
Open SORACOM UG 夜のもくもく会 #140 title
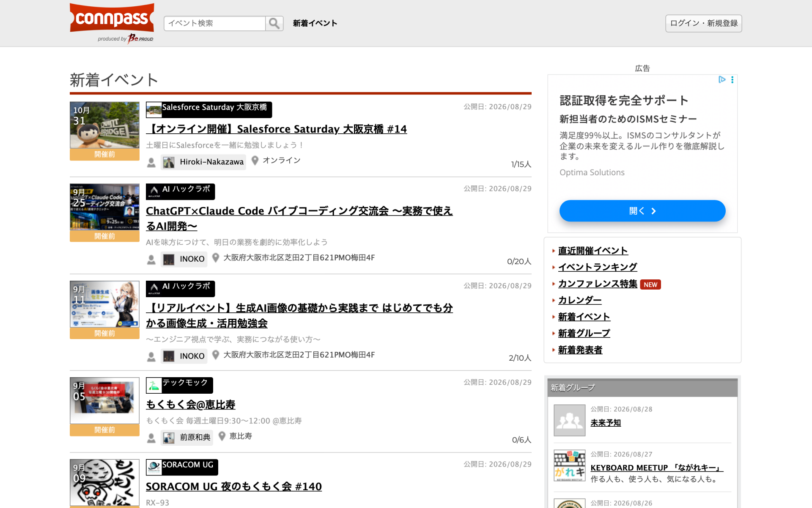234,487
